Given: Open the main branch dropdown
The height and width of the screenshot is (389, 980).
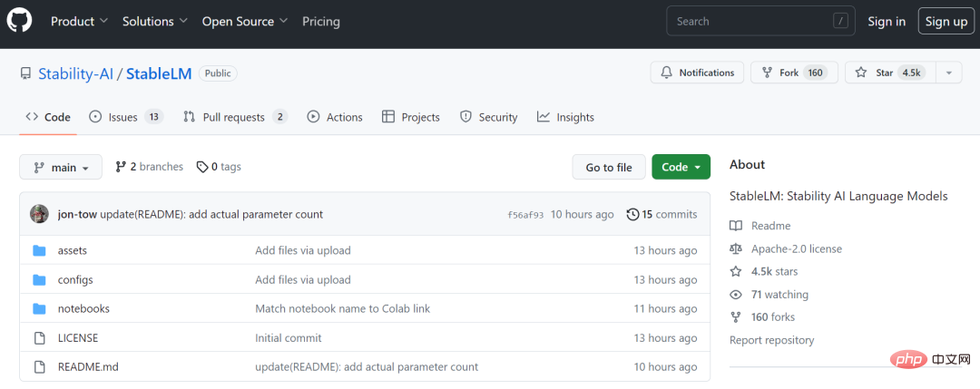Looking at the screenshot, I should [x=61, y=168].
